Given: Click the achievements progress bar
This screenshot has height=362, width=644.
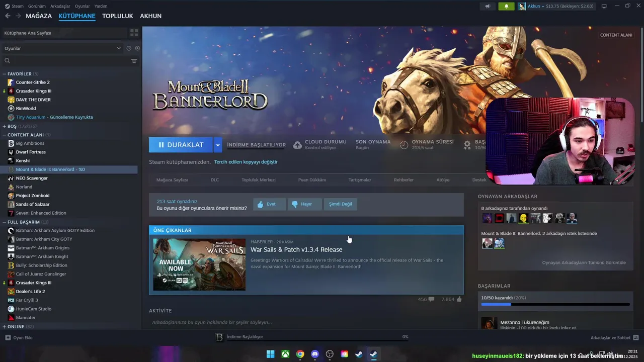Looking at the screenshot, I should (x=555, y=304).
